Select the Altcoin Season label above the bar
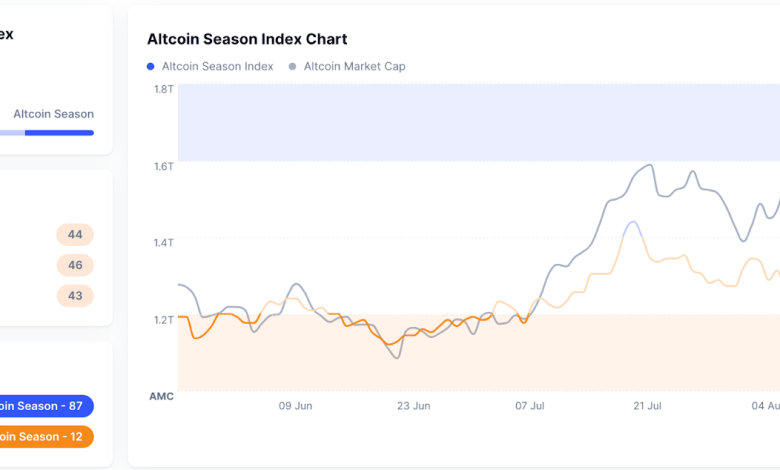The image size is (780, 470). point(53,114)
